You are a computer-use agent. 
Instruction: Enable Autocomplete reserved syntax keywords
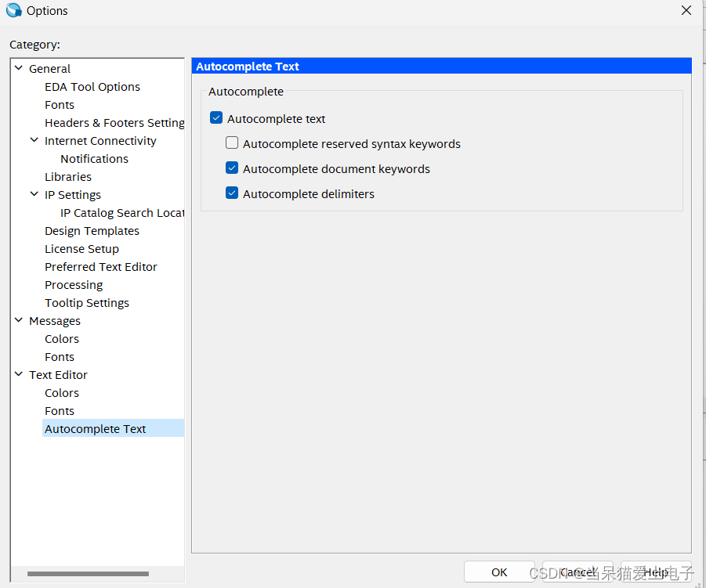pyautogui.click(x=232, y=143)
